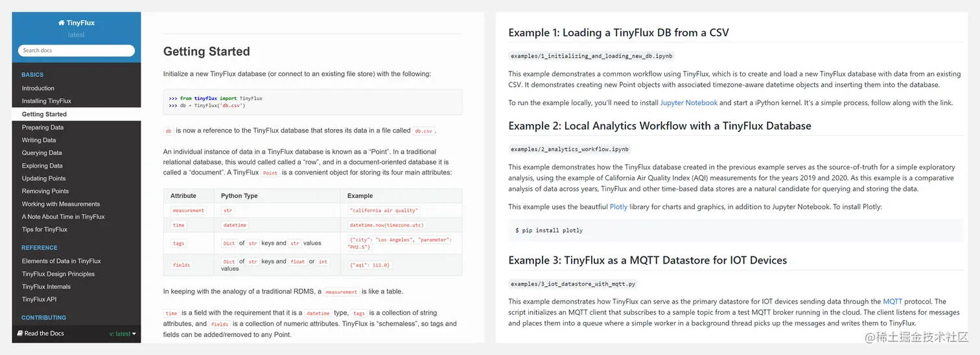Click examples/1_initializing_and_loading_new_db.ipynb filename

[592, 56]
